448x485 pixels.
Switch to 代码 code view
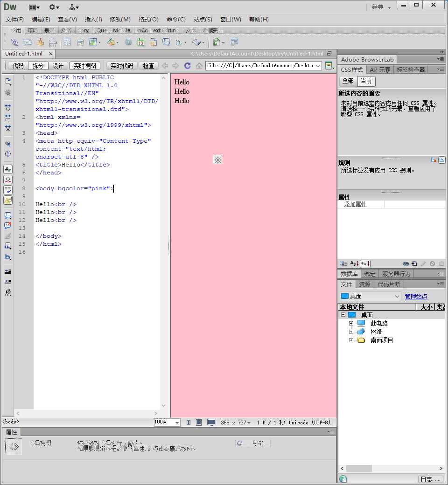(x=18, y=66)
